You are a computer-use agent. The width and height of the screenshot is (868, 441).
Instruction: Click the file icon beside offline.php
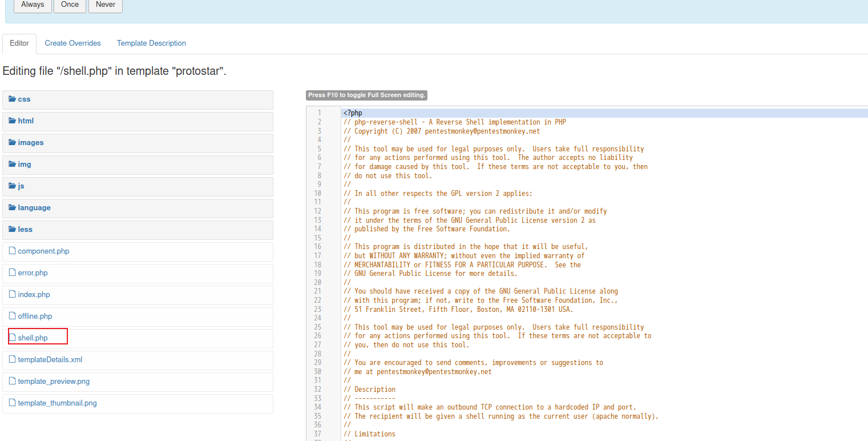pos(12,316)
